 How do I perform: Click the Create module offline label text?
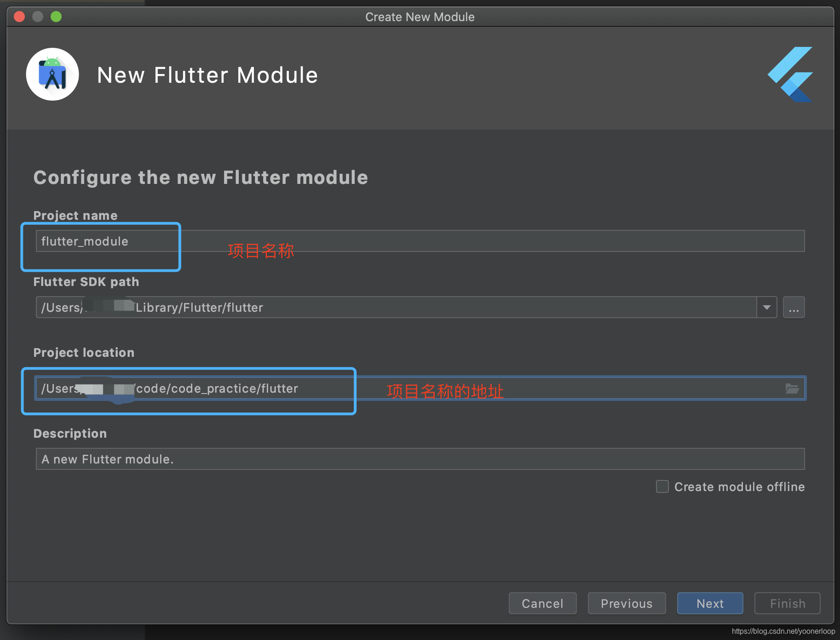739,487
